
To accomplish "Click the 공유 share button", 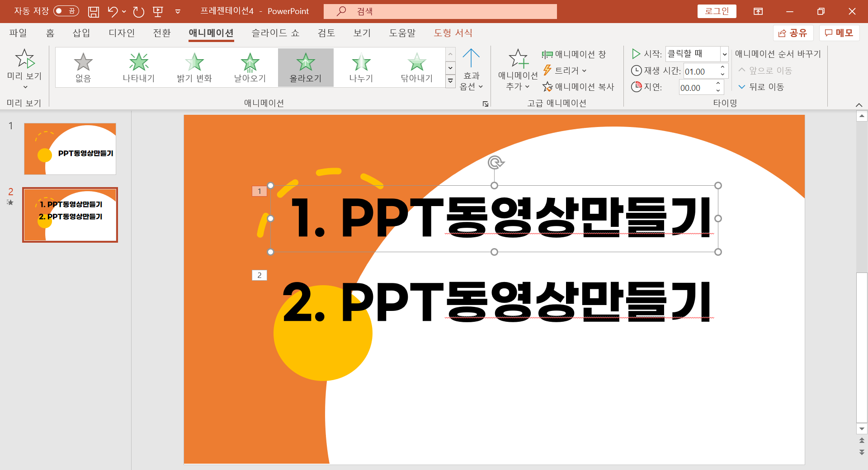I will tap(793, 33).
